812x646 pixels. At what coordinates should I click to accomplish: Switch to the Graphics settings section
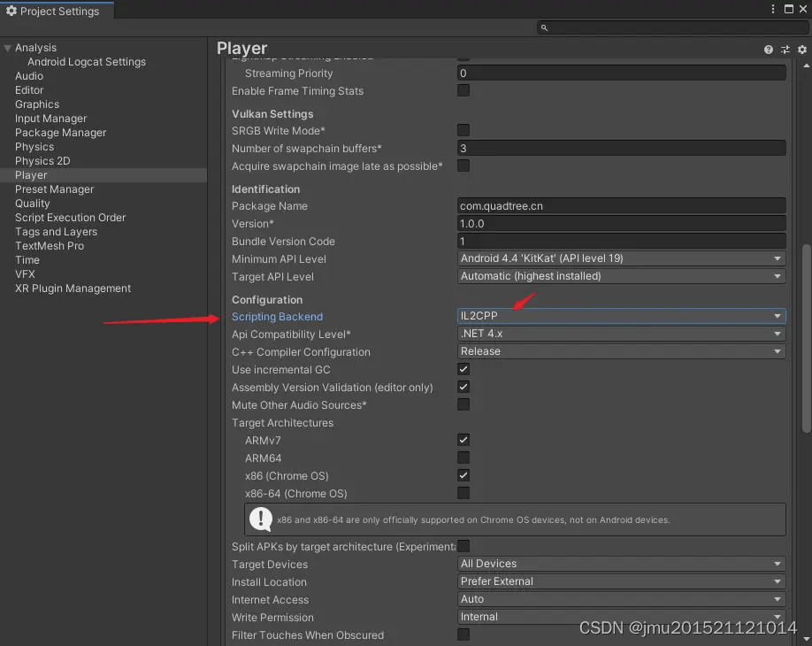tap(36, 104)
